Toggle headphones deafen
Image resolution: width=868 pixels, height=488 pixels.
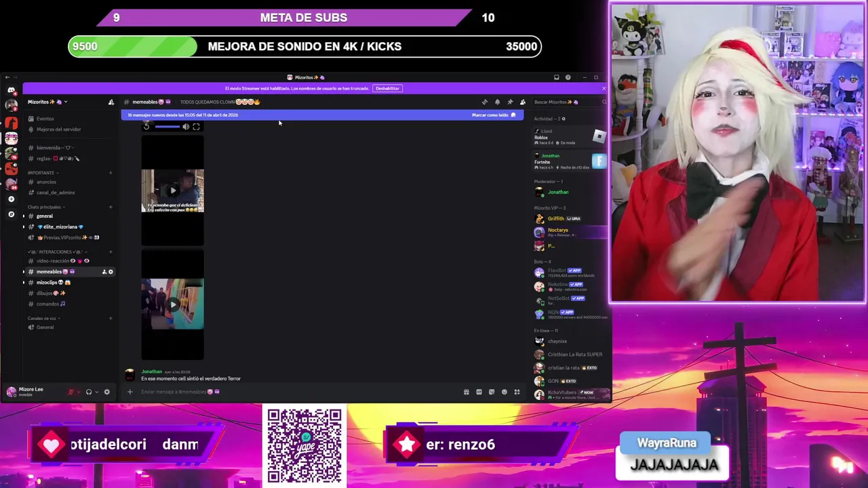tap(88, 392)
